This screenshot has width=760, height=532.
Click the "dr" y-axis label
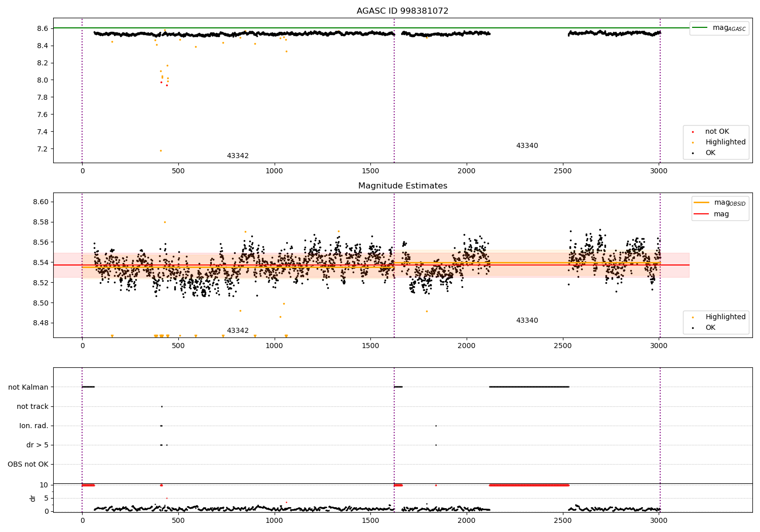tap(33, 498)
